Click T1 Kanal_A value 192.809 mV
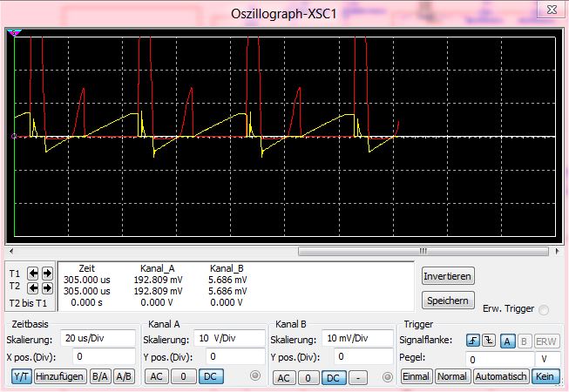 click(158, 280)
